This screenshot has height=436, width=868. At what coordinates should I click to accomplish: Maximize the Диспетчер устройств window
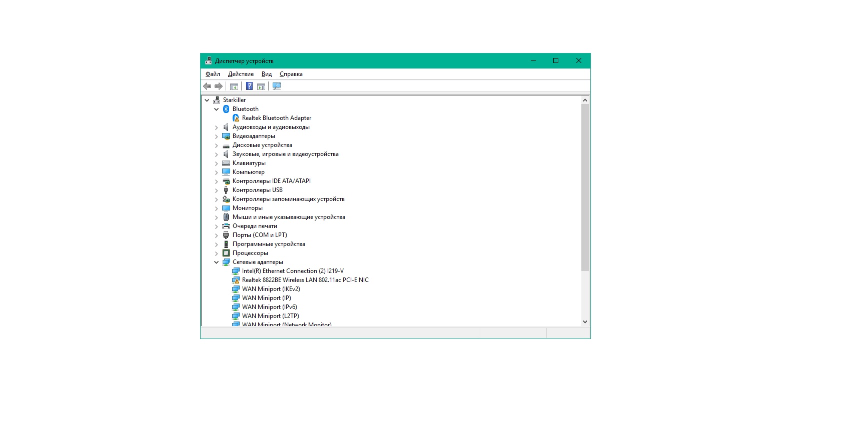(556, 60)
